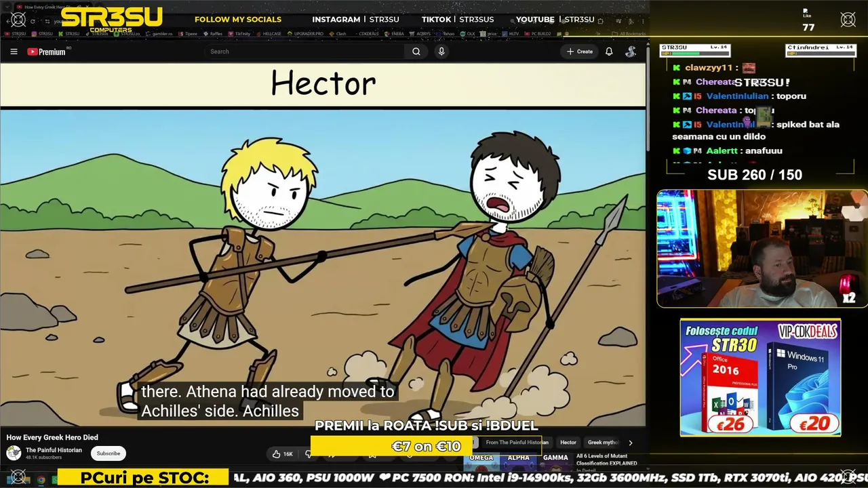The width and height of the screenshot is (868, 488).
Task: Open the TikFinity bookmark
Action: 239,34
